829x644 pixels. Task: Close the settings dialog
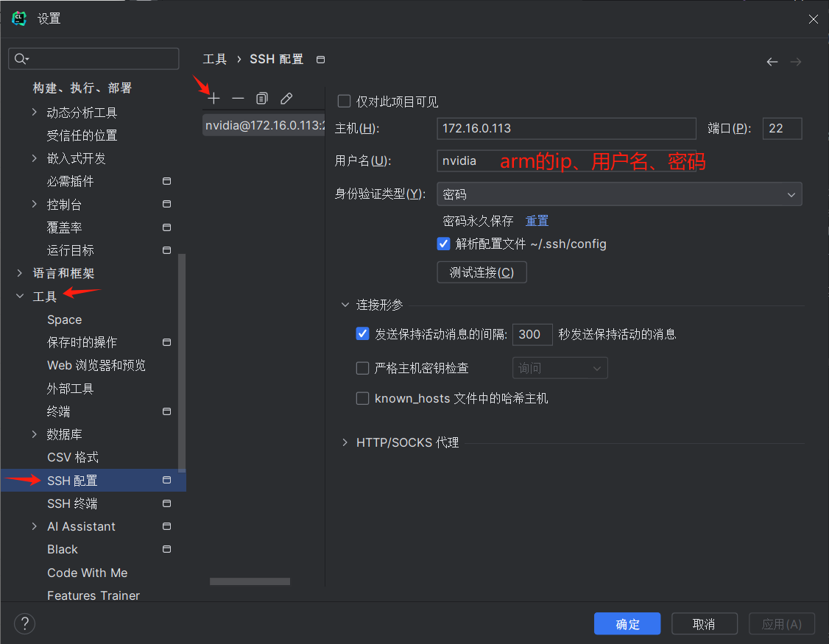click(813, 19)
